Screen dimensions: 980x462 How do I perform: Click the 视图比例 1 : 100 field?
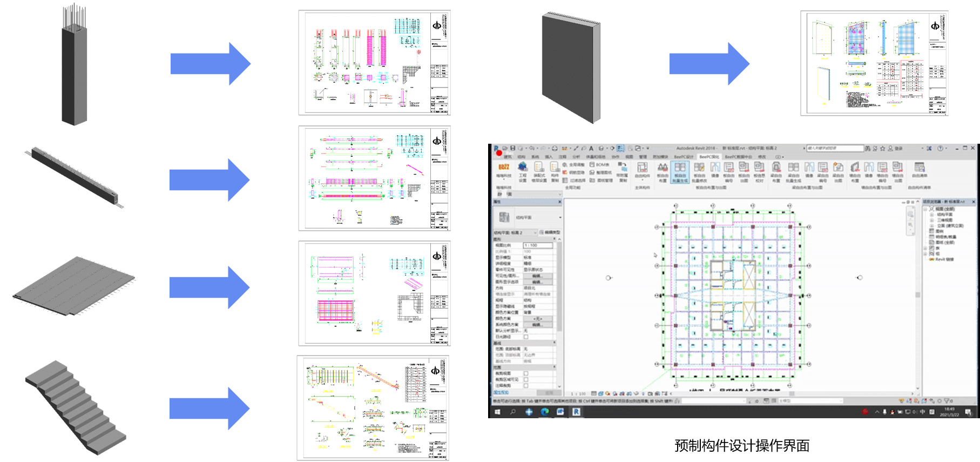pyautogui.click(x=538, y=245)
